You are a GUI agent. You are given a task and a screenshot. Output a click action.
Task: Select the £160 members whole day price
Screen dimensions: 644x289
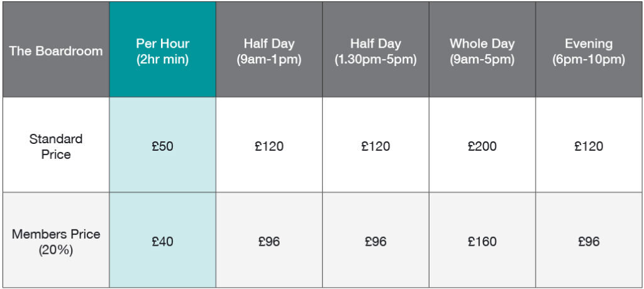pyautogui.click(x=482, y=241)
